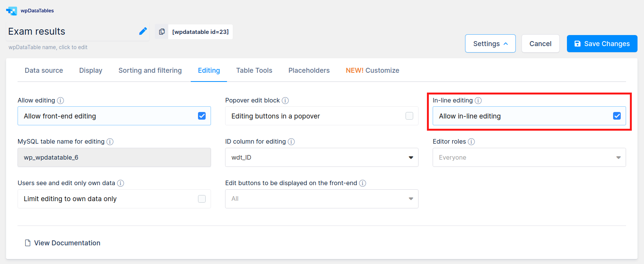Click Save Changes button
This screenshot has height=264, width=644.
pos(602,43)
